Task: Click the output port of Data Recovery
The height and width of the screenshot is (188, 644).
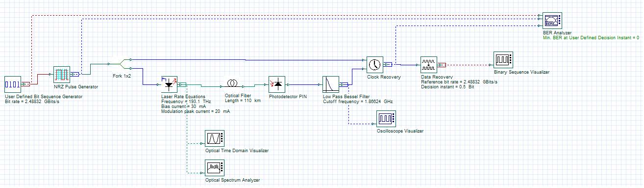Action: coord(442,64)
